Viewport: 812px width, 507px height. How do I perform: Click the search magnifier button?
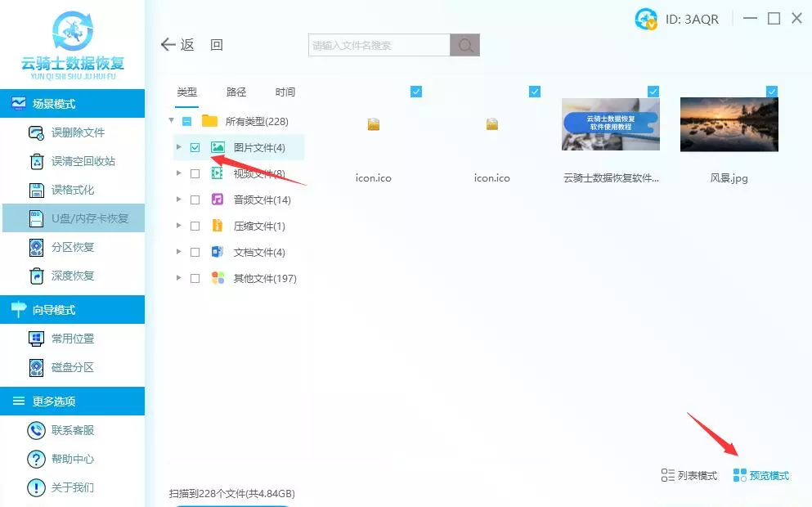[465, 45]
